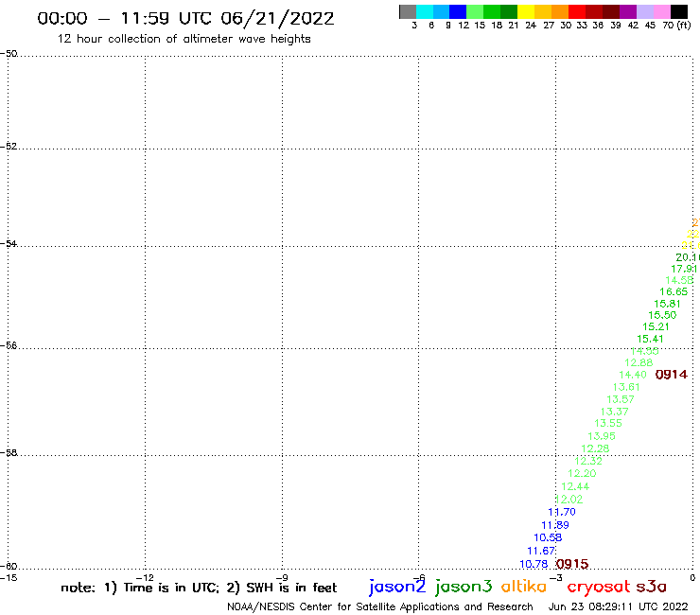
Task: Click the timestamp 'Jun 23 08:29:11 UTC 2022'
Action: click(619, 606)
